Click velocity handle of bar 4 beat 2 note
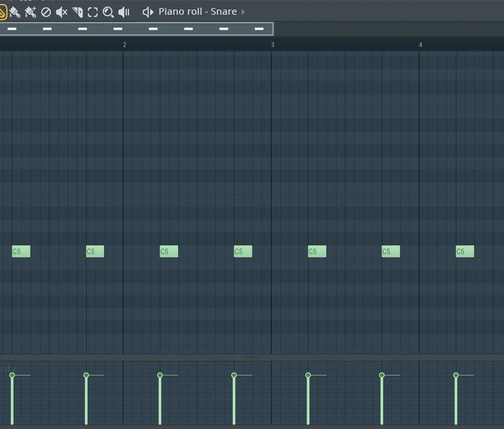 coord(456,375)
